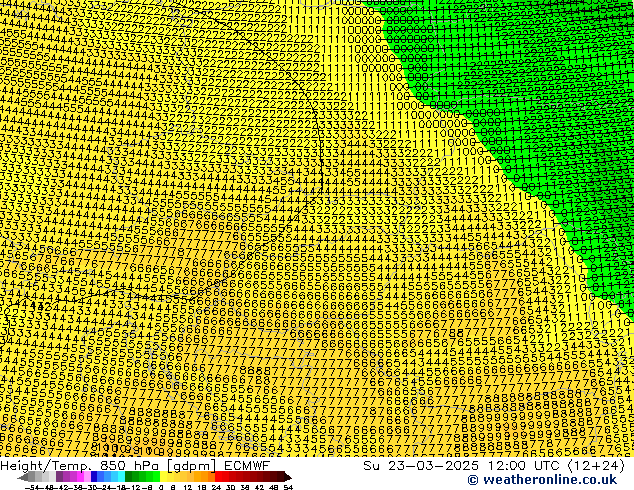The image size is (634, 490).
Task: Click the grey left arrow end of the legend
Action: coord(23,477)
